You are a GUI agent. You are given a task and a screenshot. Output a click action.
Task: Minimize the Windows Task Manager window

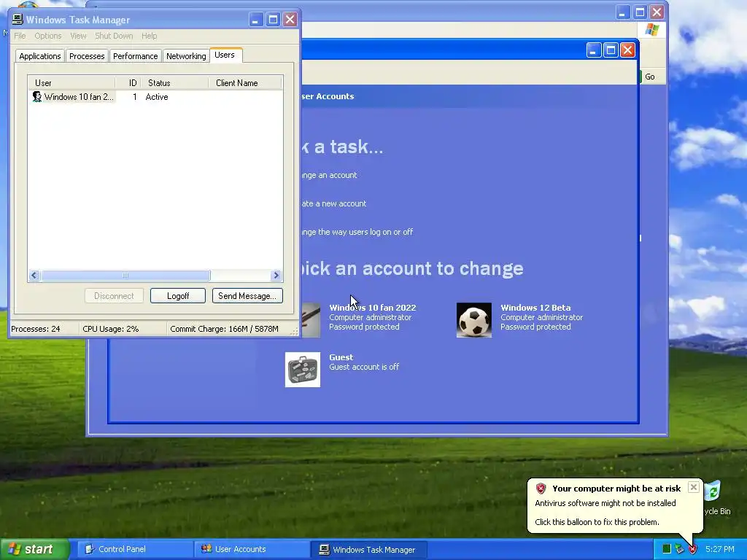[256, 20]
